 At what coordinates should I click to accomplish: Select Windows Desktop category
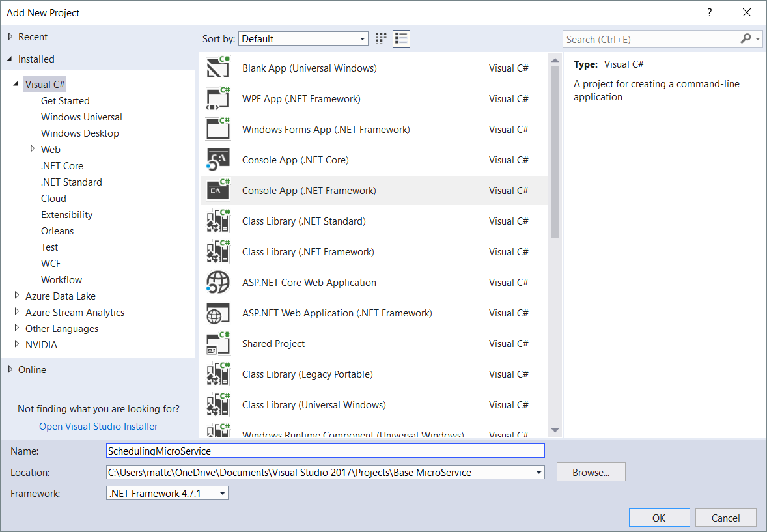click(79, 133)
